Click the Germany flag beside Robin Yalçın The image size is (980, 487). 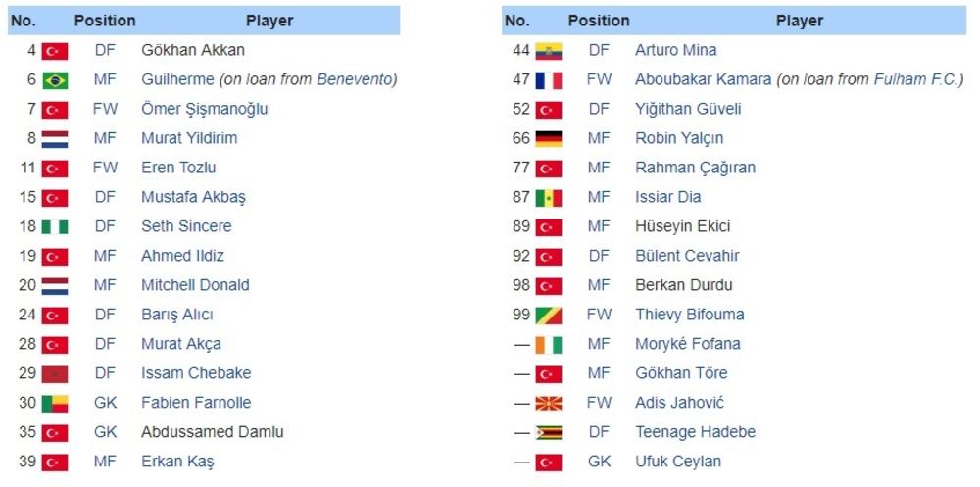(x=549, y=139)
